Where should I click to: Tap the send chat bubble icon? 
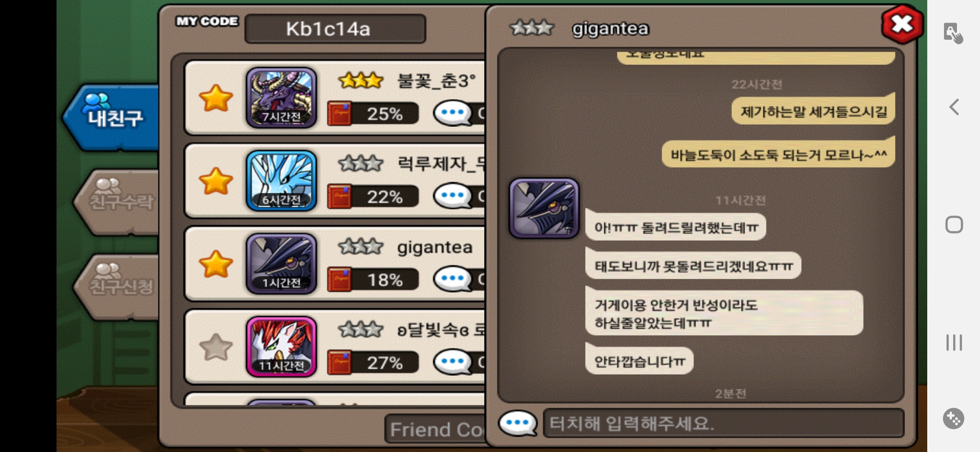[518, 423]
